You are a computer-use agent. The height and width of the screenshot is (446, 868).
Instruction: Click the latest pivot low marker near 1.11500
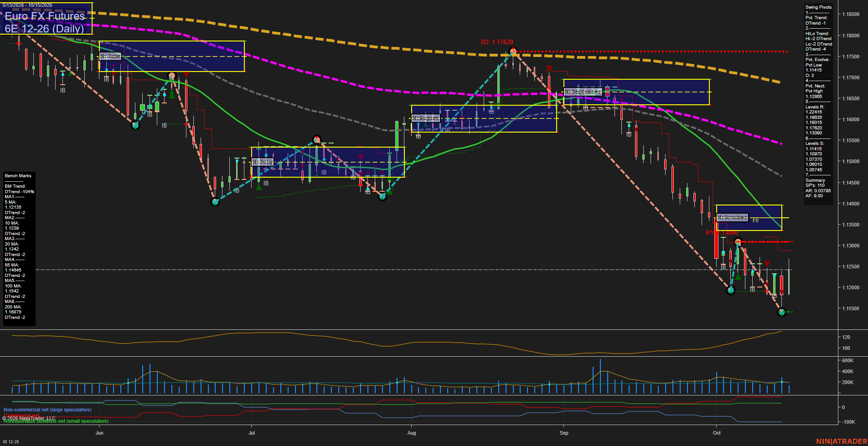tap(782, 312)
